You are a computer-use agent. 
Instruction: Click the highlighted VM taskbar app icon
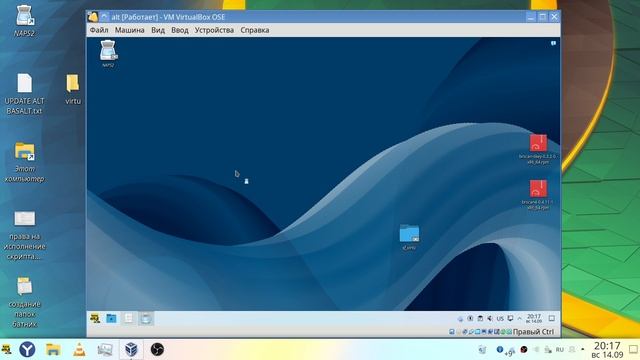146,318
